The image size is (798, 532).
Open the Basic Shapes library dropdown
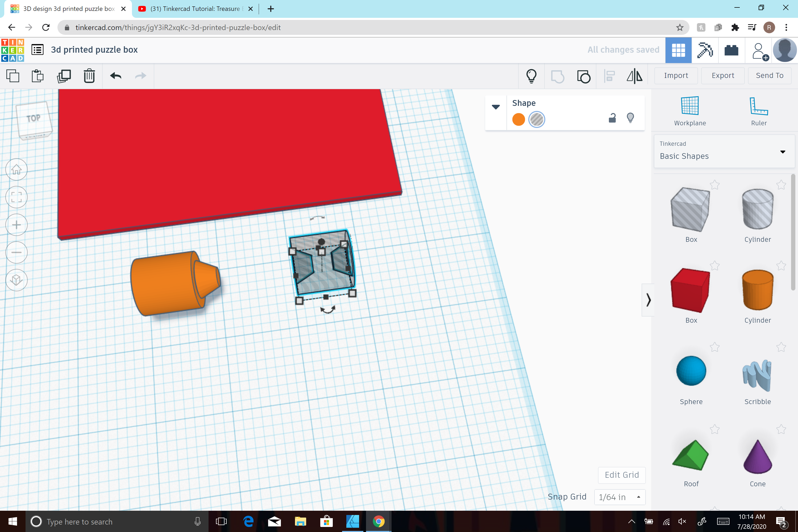point(724,151)
